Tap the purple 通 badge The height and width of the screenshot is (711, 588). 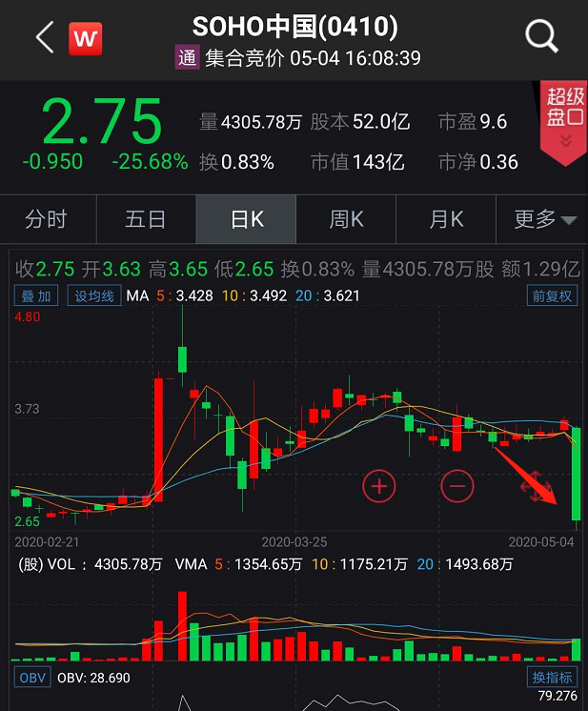(x=187, y=58)
